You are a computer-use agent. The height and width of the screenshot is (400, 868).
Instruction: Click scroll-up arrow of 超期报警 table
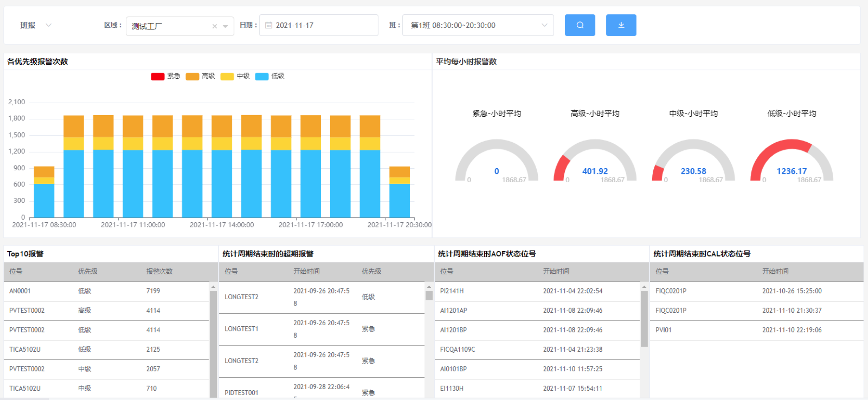(429, 287)
